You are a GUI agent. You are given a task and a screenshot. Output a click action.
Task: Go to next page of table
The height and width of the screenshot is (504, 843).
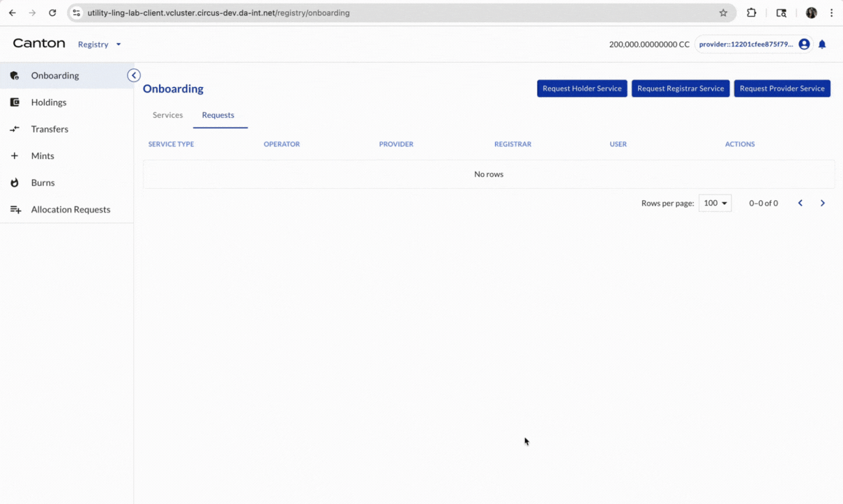pos(823,204)
